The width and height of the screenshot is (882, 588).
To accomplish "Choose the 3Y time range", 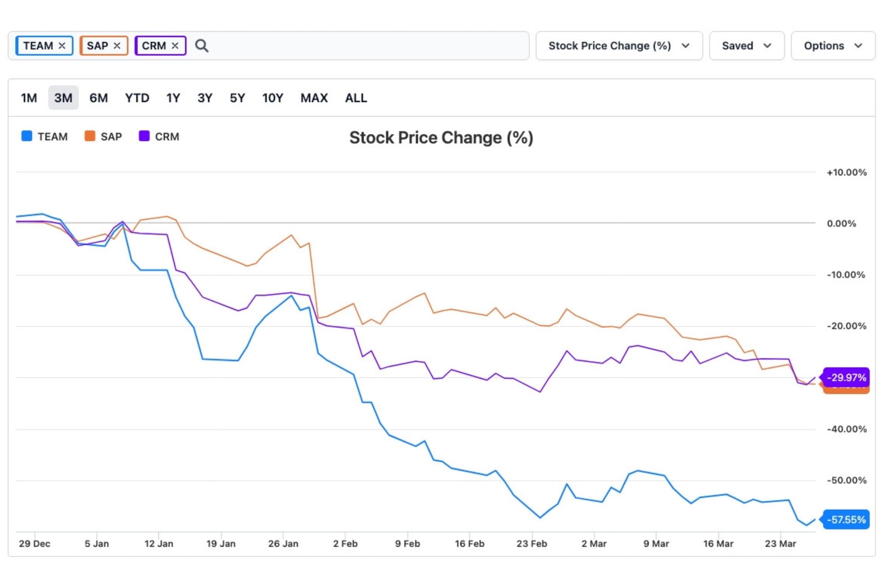I will (205, 98).
